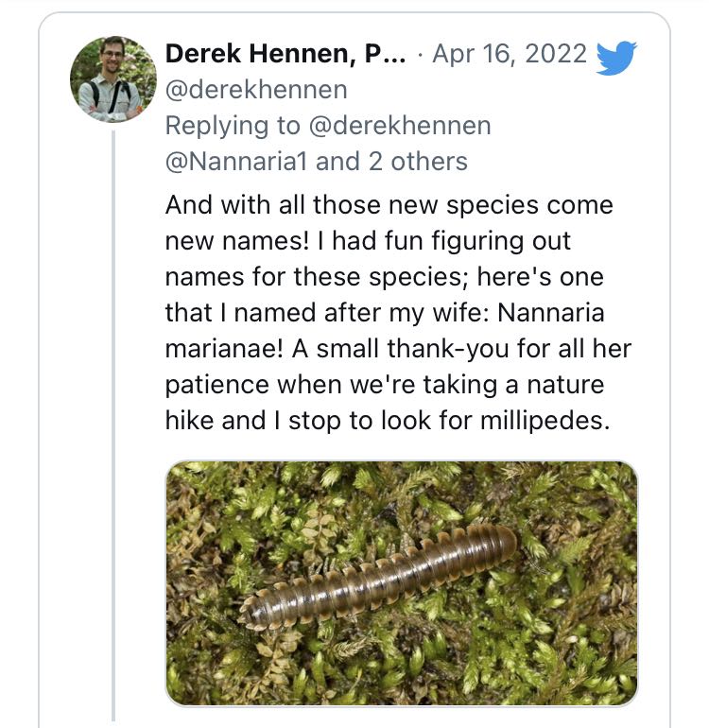This screenshot has height=728, width=709.
Task: Click the Twitter bird logo icon
Action: pyautogui.click(x=616, y=58)
